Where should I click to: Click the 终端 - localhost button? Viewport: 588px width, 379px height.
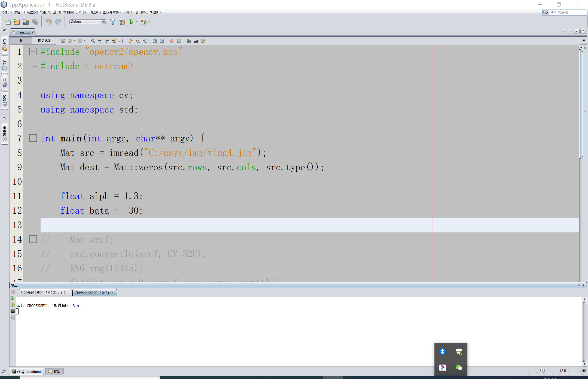click(x=27, y=372)
